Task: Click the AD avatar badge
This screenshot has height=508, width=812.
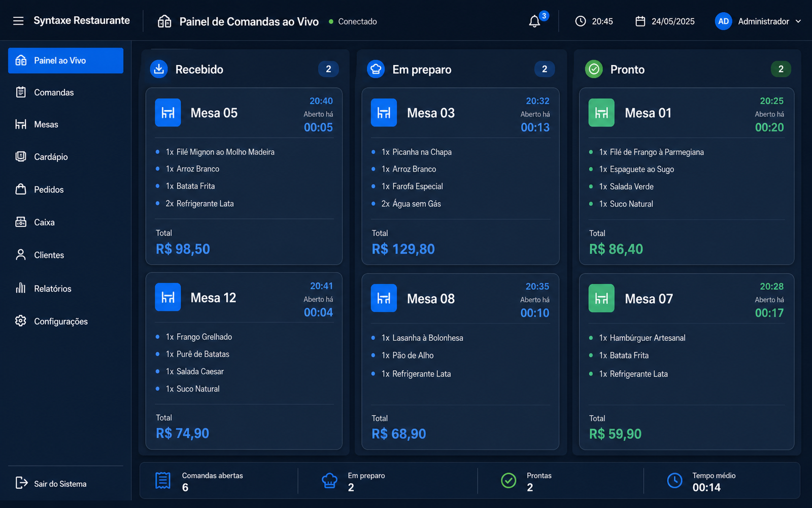Action: tap(723, 21)
